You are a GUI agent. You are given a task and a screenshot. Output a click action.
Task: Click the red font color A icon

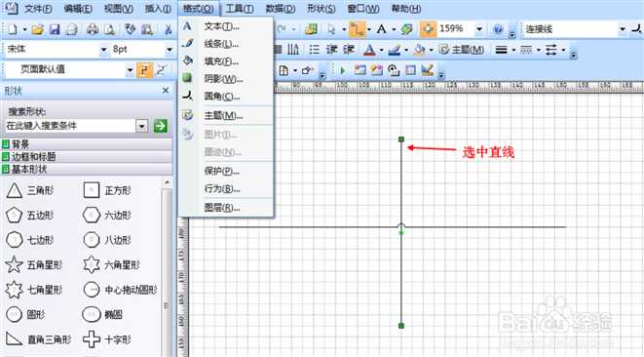tap(369, 50)
